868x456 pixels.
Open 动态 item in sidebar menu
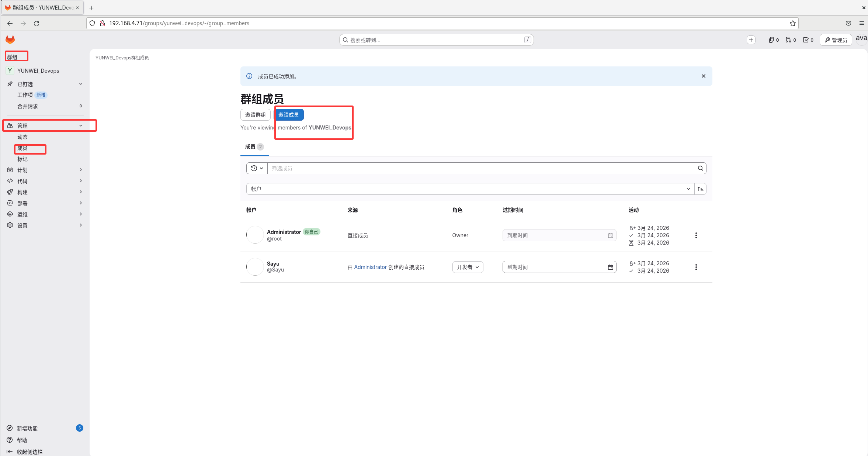click(22, 137)
